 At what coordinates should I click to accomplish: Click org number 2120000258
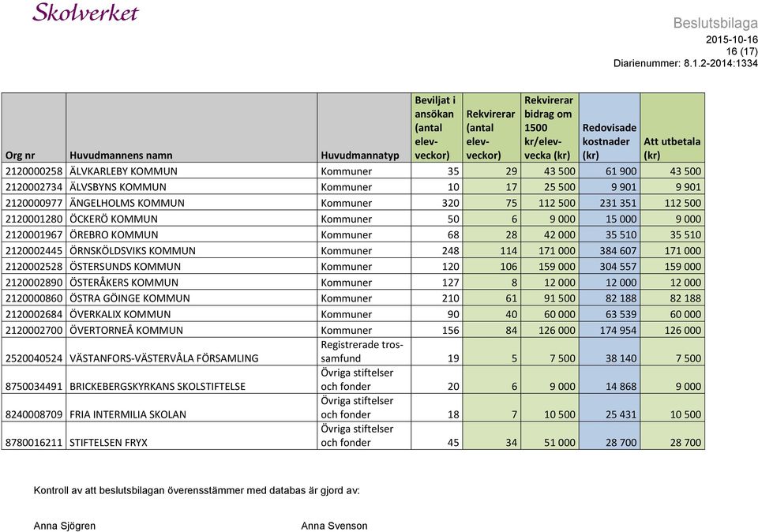(34, 171)
